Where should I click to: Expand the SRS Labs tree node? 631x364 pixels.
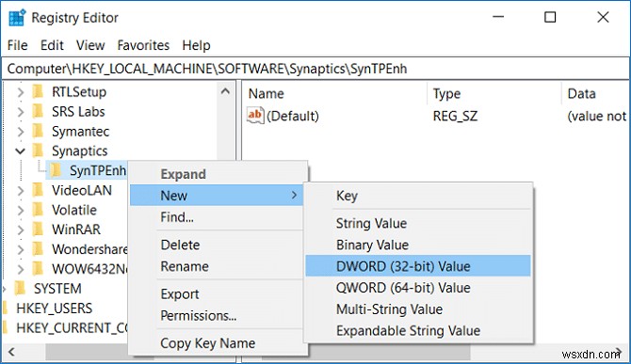21,112
